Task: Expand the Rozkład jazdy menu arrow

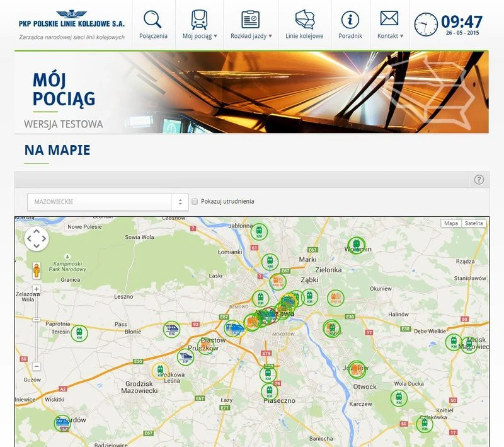Action: (x=270, y=36)
